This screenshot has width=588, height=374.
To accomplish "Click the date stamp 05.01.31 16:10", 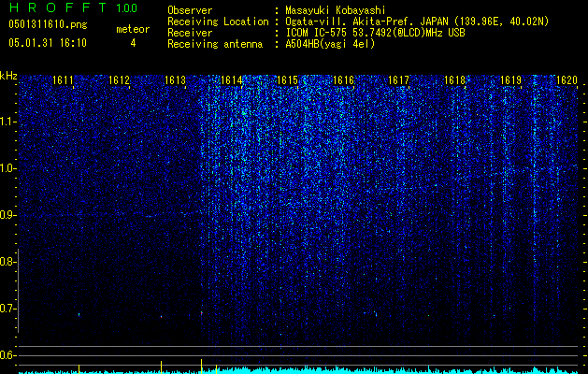I will (48, 43).
